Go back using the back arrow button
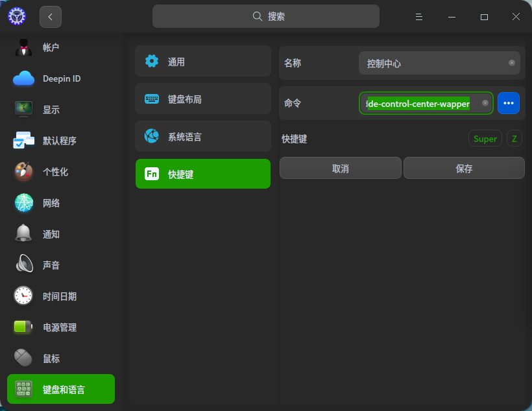 click(x=50, y=17)
